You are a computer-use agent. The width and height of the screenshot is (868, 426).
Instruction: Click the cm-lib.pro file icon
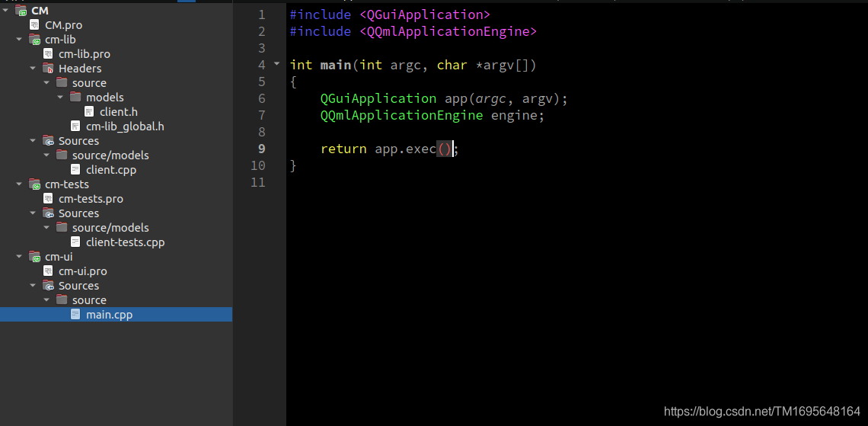point(48,54)
